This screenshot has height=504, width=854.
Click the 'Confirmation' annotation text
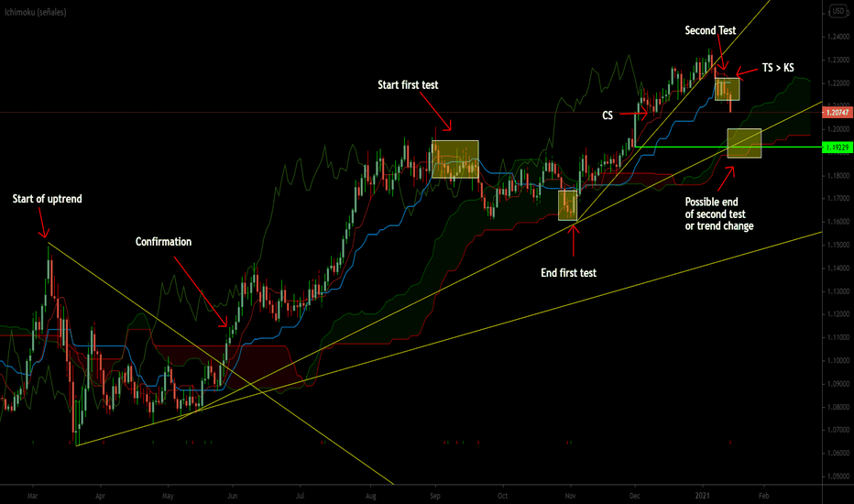click(163, 241)
